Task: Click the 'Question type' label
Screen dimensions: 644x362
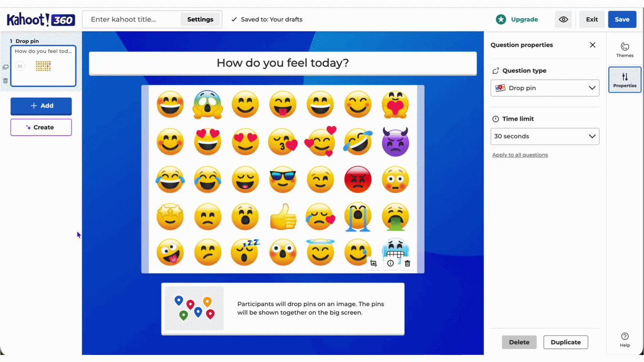Action: [x=524, y=71]
